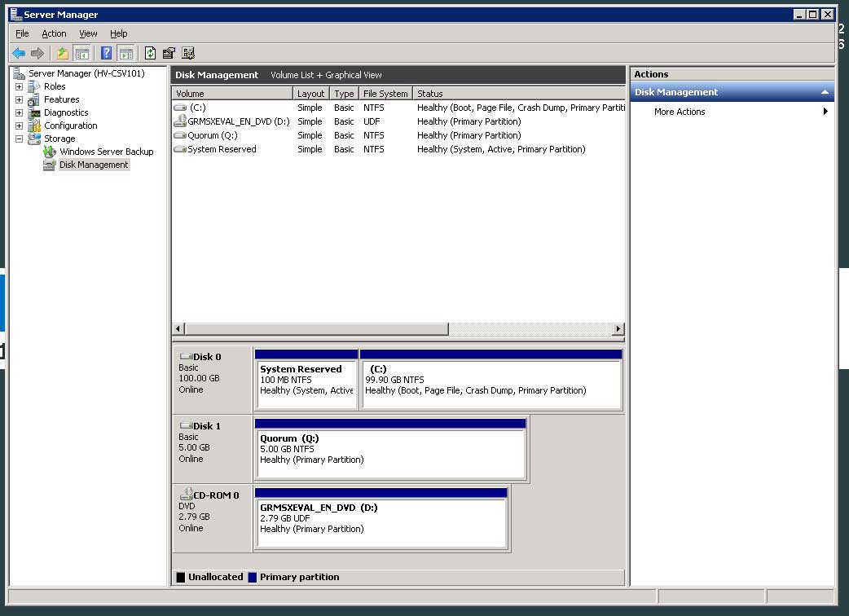
Task: Select Diagnostics in the console tree
Action: pos(66,112)
